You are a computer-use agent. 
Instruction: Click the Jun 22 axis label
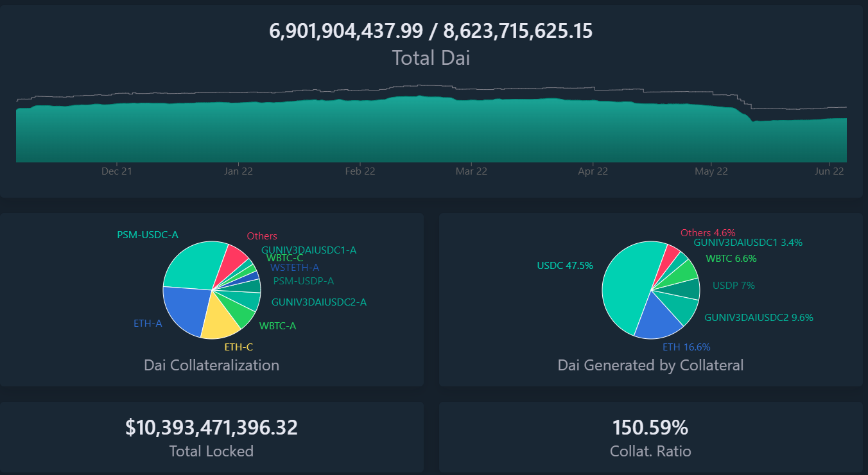point(829,171)
